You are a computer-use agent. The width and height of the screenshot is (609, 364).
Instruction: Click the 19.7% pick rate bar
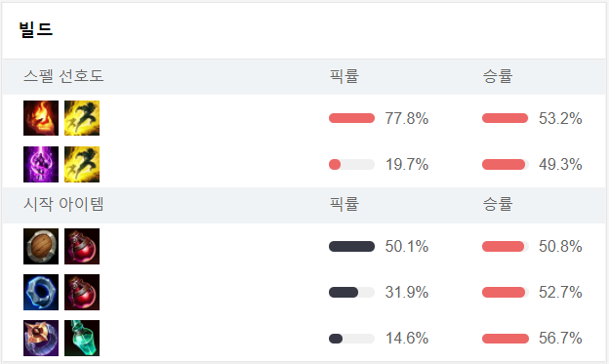pyautogui.click(x=352, y=164)
